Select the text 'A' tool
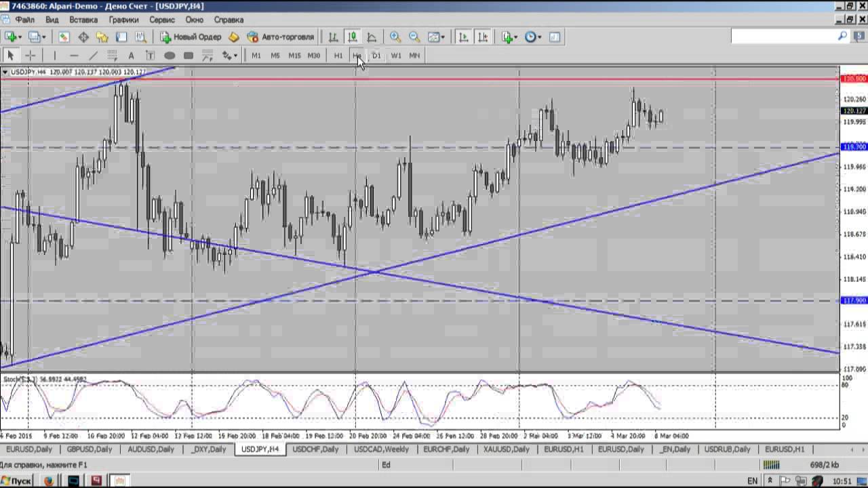The image size is (868, 488). tap(131, 56)
